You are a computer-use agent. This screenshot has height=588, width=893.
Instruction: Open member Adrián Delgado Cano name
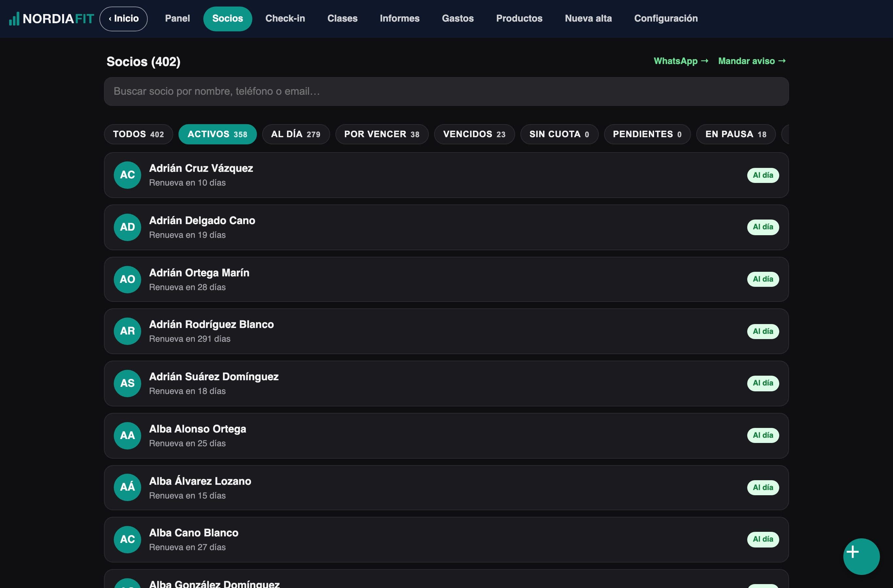pyautogui.click(x=202, y=220)
